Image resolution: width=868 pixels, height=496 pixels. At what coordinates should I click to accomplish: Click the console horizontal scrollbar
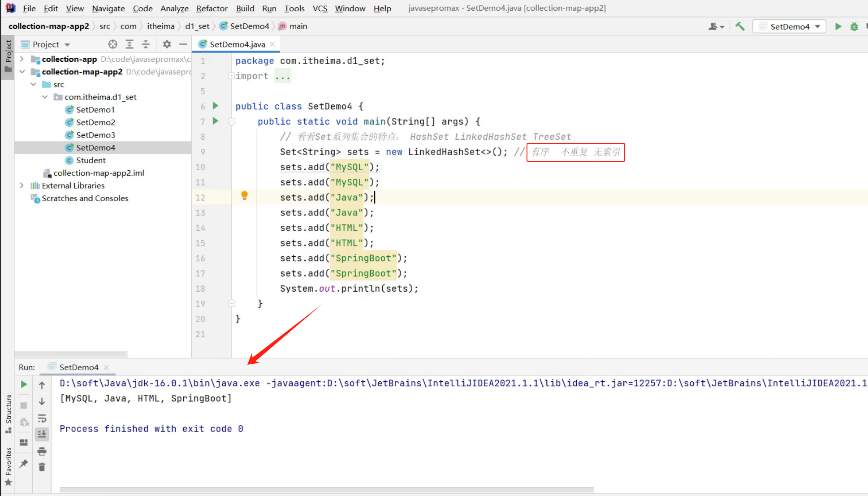(x=326, y=490)
